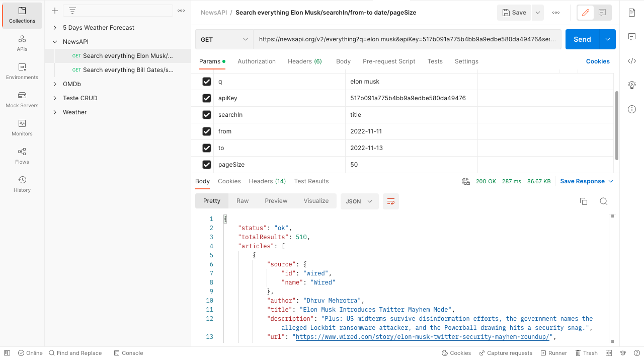The image size is (644, 359).
Task: Open Trash in the status bar
Action: click(587, 353)
